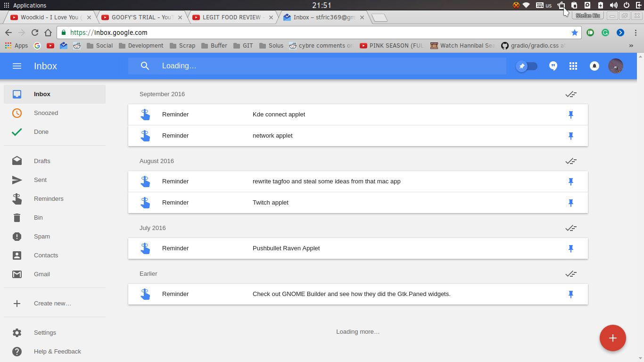The width and height of the screenshot is (644, 362).
Task: Expand the bookmarks bar overflow chevron
Action: [631, 46]
